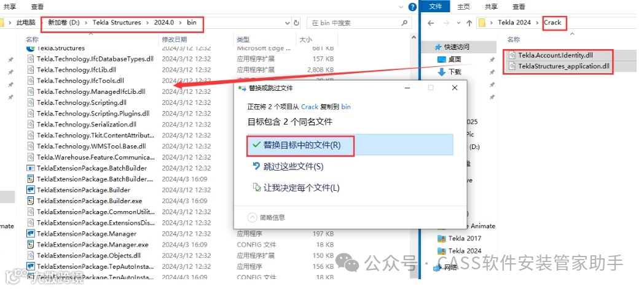
Task: Go forward in right Explorer window
Action: tap(446, 23)
